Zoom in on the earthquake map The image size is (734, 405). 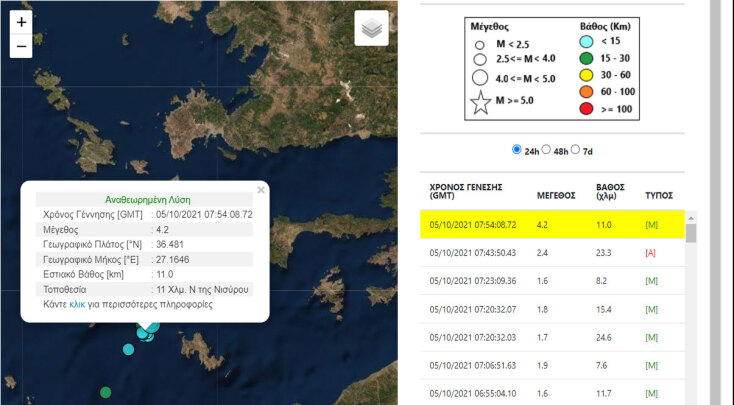(22, 21)
